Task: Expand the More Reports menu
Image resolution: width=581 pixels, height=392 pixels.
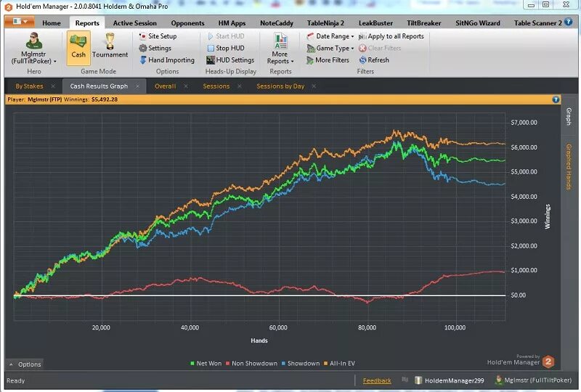Action: (280, 49)
